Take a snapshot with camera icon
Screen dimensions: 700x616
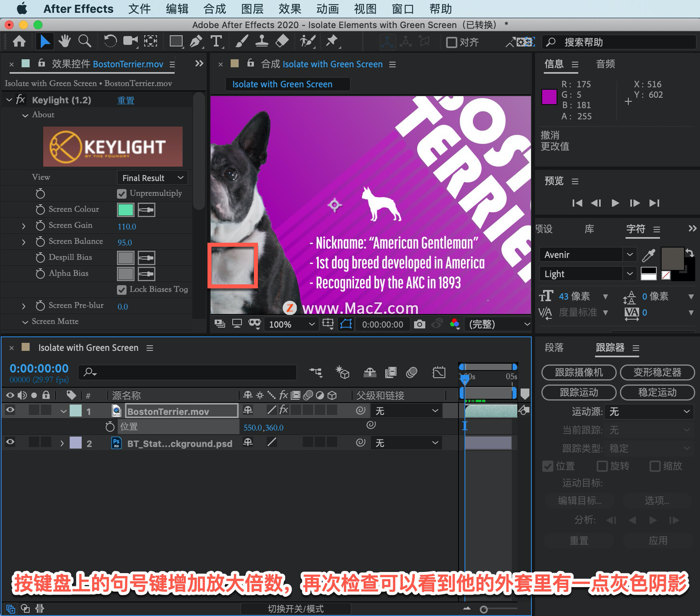(x=419, y=324)
